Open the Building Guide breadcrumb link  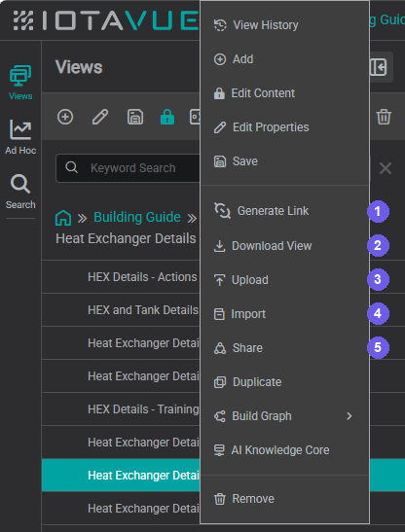[x=137, y=217]
